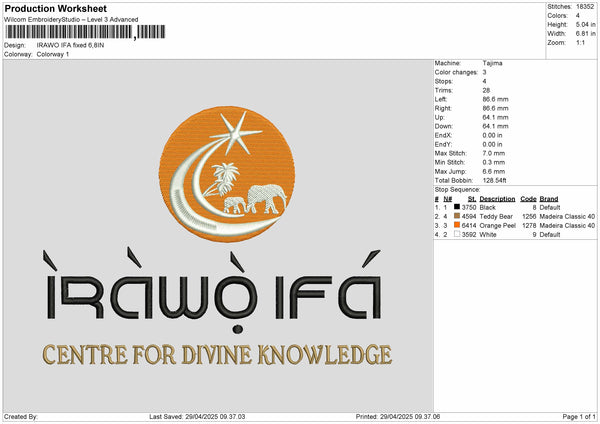Select the Trims value '28'
Screen dimensions: 600x424
pos(486,90)
